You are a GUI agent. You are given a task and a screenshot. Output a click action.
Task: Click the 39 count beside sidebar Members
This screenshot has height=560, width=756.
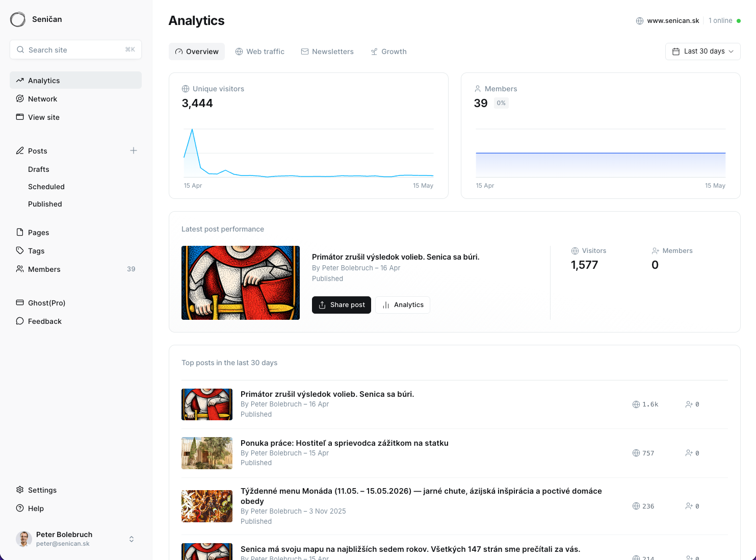tap(131, 269)
